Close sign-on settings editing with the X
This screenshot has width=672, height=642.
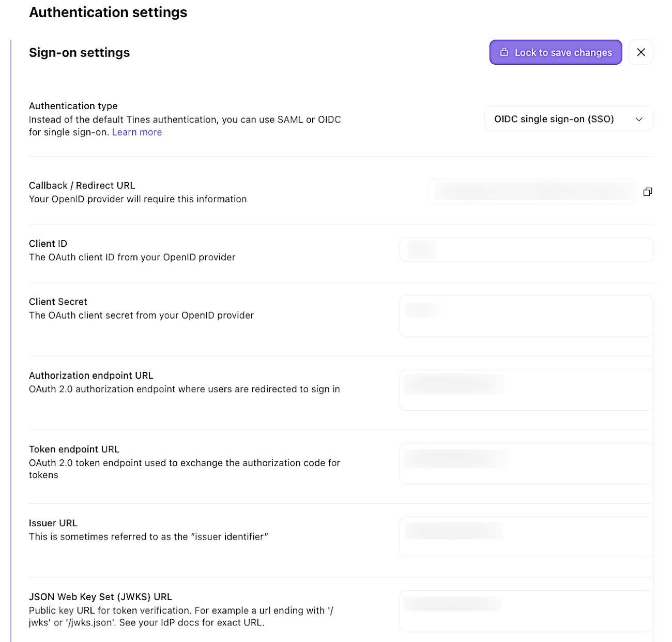(x=641, y=52)
